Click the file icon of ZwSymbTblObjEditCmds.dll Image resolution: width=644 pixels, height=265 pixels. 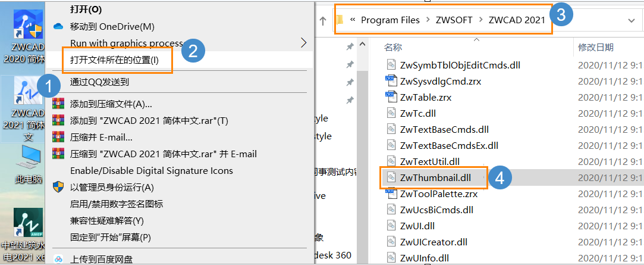coord(391,65)
